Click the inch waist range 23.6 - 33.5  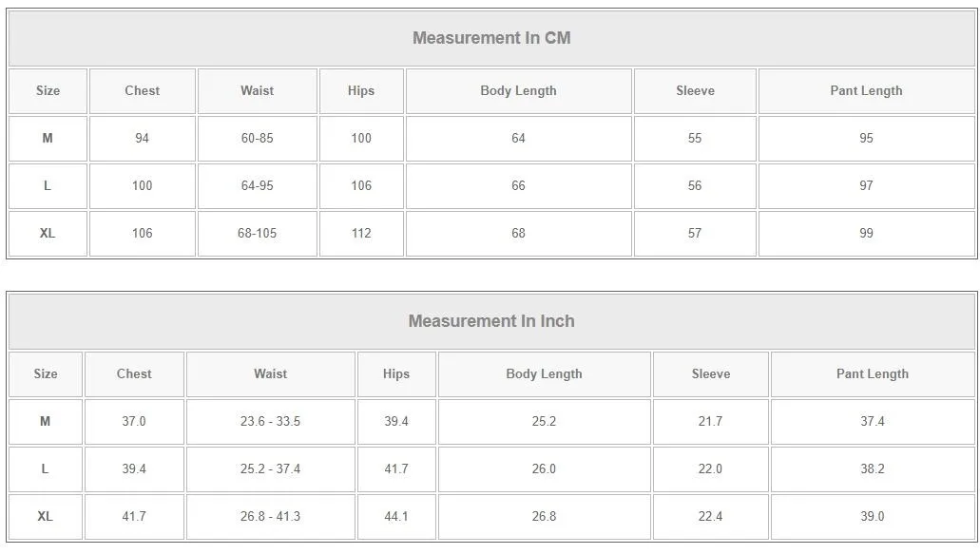pyautogui.click(x=270, y=422)
